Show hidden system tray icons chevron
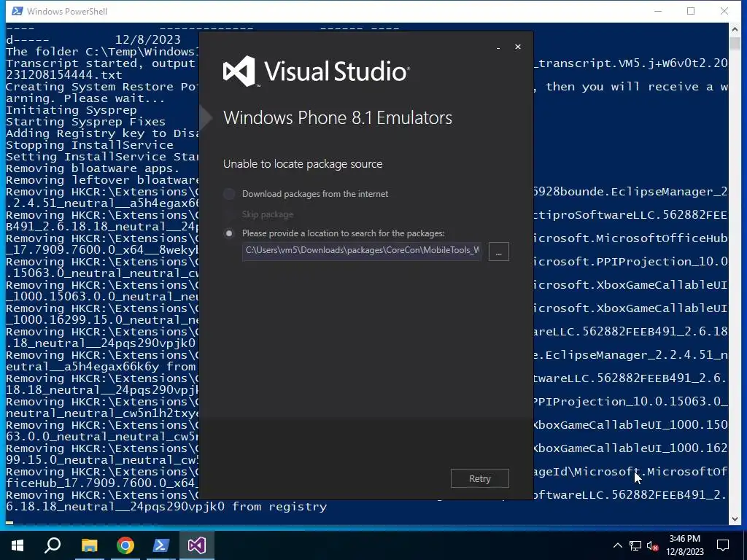This screenshot has height=560, width=747. 617,545
